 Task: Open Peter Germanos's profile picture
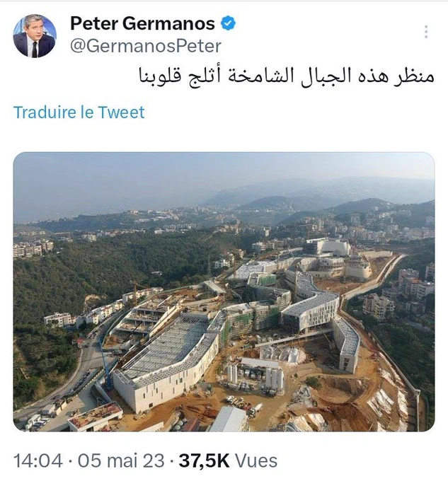click(x=35, y=35)
